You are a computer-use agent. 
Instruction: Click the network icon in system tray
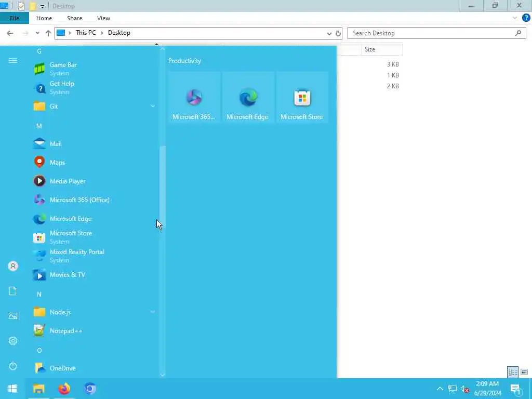pyautogui.click(x=453, y=389)
